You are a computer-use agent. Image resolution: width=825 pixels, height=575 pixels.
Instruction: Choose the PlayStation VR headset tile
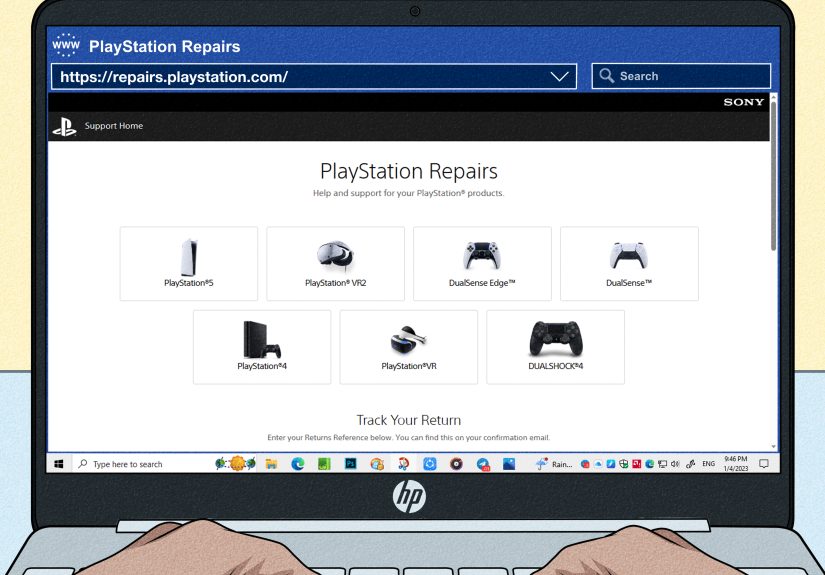pos(409,347)
